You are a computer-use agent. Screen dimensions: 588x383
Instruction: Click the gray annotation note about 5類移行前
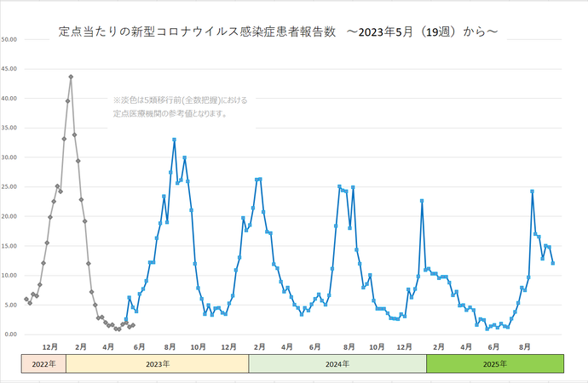(x=180, y=106)
